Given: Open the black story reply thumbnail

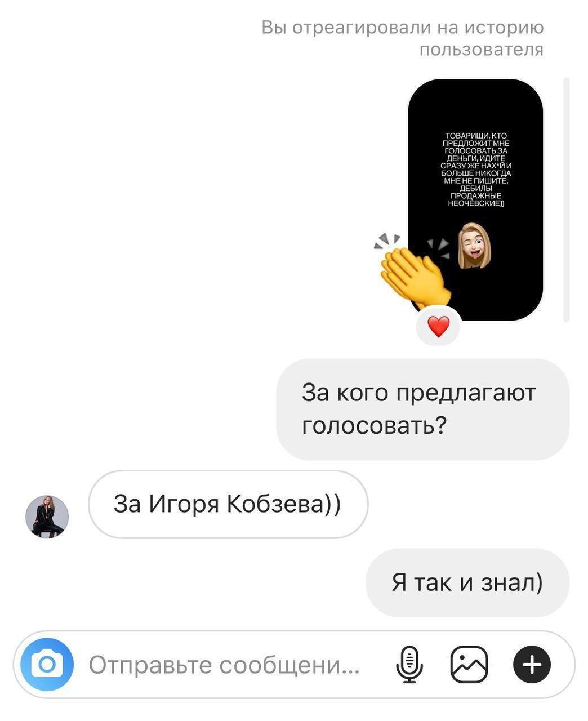Looking at the screenshot, I should tap(475, 200).
